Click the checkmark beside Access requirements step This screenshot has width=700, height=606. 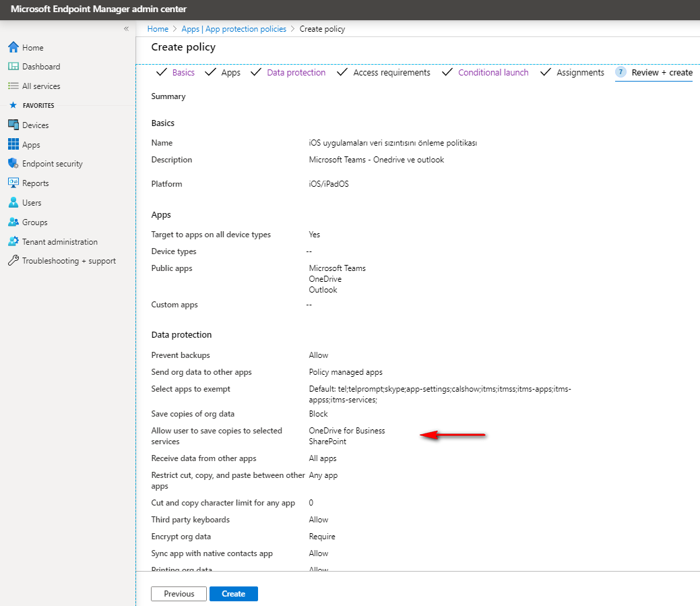(x=342, y=72)
